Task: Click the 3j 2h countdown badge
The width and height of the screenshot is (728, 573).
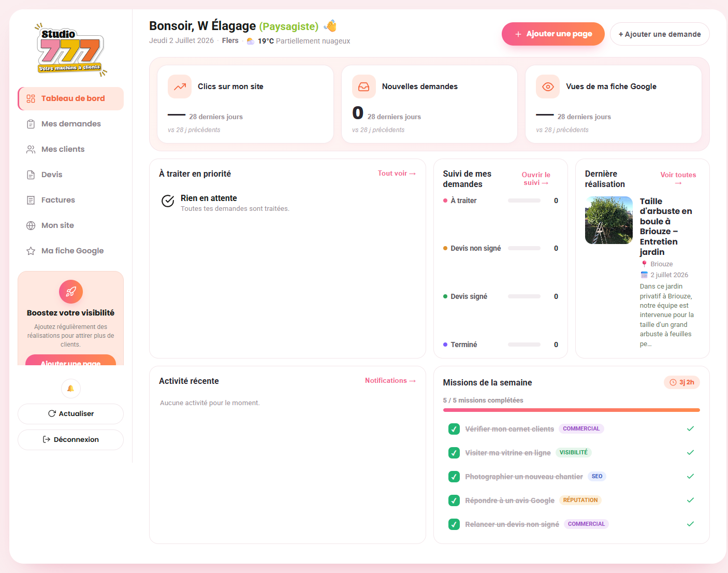Action: click(682, 382)
